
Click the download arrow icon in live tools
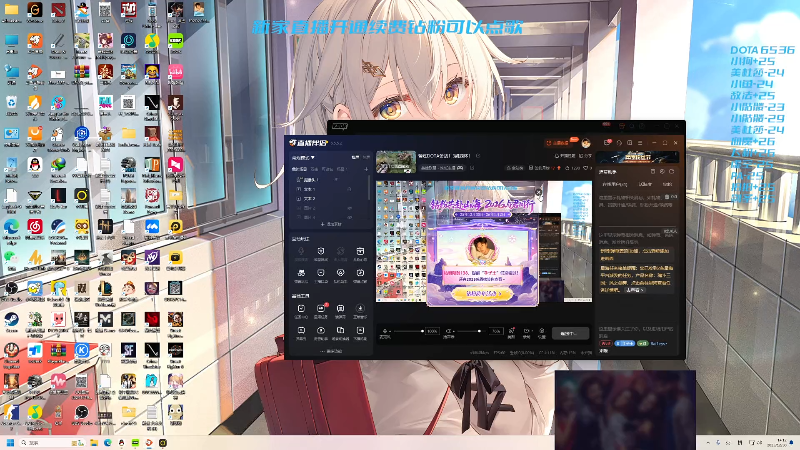pos(360,308)
